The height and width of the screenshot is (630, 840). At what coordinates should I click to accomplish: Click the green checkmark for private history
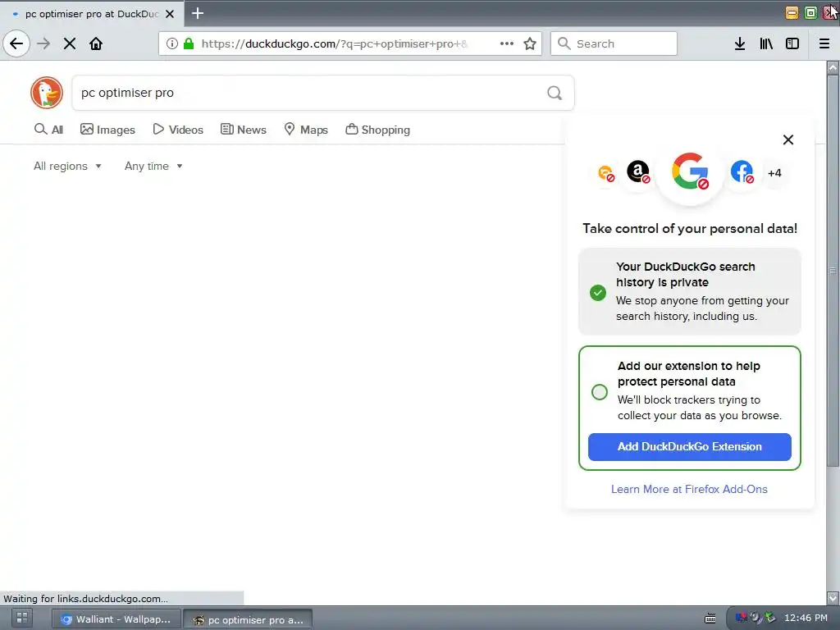coord(598,293)
